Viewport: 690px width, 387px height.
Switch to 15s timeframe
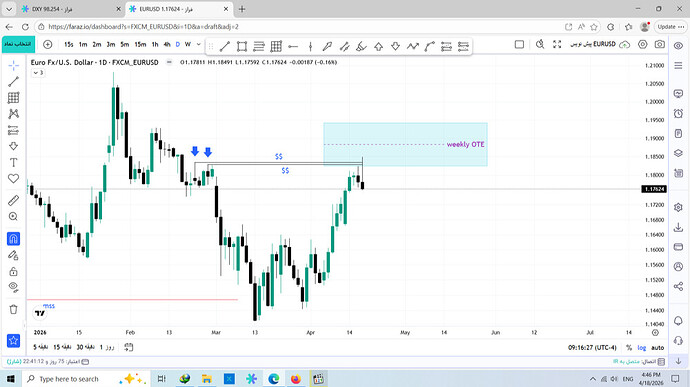click(69, 44)
